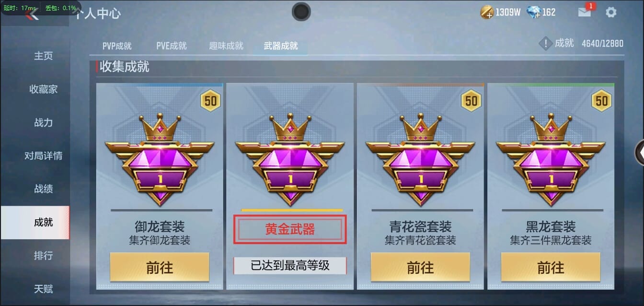Screen dimensions: 644x306
Task: Switch to the PVE成就 tab
Action: coord(172,46)
